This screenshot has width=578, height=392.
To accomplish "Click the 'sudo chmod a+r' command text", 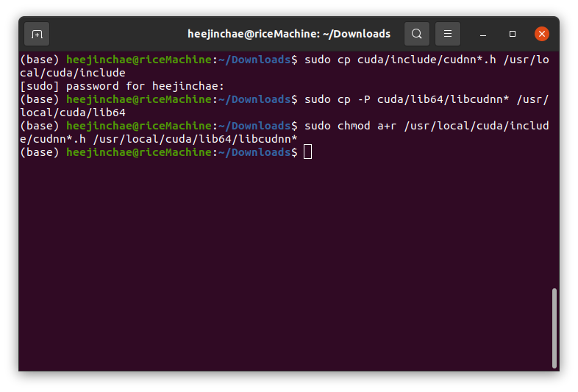I will (x=351, y=126).
